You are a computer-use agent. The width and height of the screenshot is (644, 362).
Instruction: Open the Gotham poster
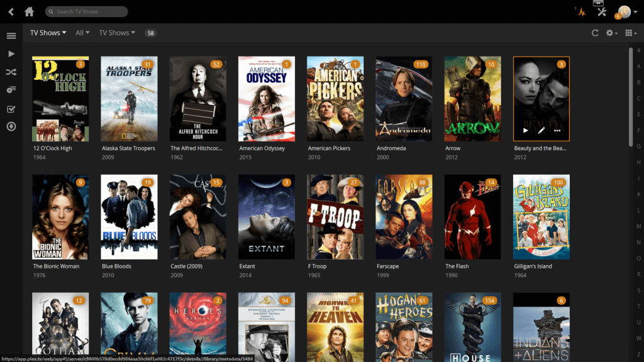tap(60, 327)
